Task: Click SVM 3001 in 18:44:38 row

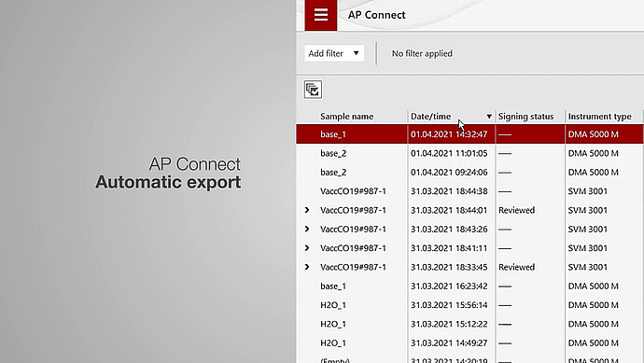Action: coord(587,191)
